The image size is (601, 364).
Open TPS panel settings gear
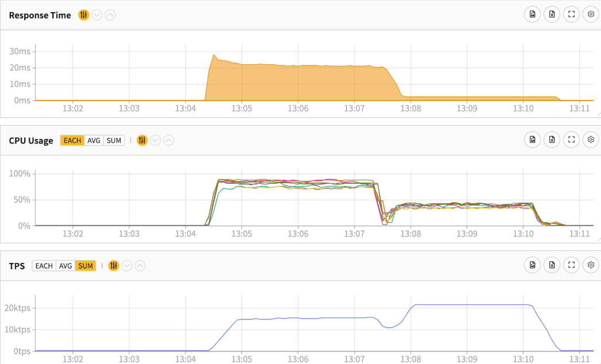(591, 265)
